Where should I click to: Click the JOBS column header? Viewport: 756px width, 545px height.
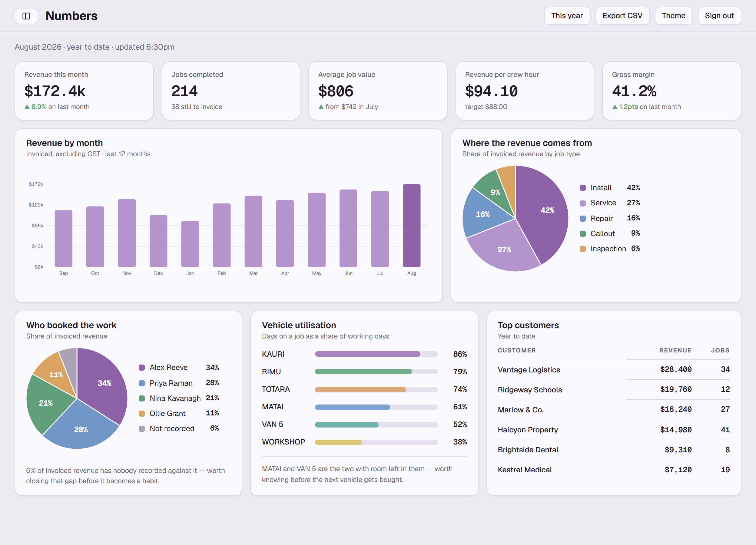tap(720, 350)
